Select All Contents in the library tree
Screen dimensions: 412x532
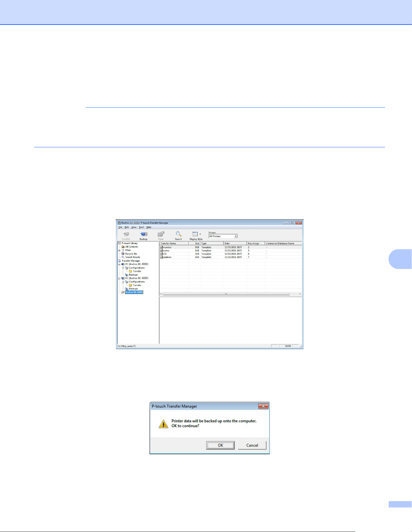tap(132, 247)
